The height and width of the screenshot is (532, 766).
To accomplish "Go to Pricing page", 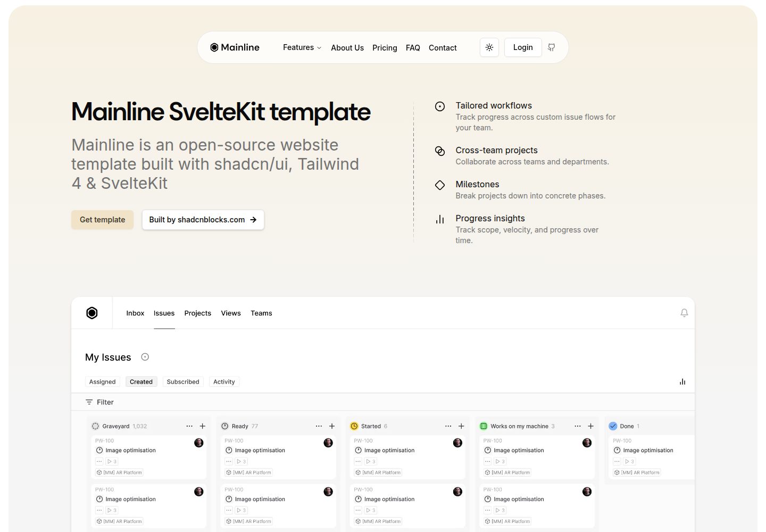I will [x=385, y=48].
